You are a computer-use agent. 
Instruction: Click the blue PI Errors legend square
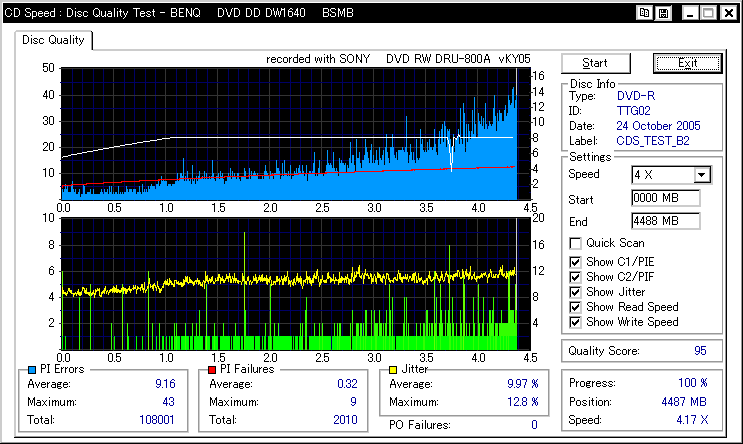(x=32, y=370)
